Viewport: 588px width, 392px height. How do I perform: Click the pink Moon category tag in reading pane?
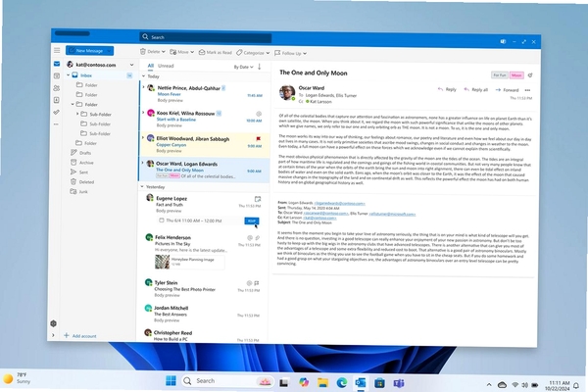click(x=516, y=75)
